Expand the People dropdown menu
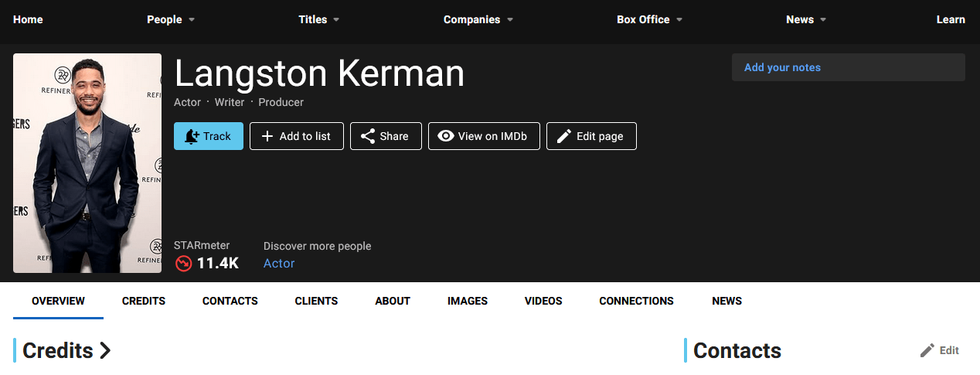This screenshot has width=980, height=375. (192, 20)
